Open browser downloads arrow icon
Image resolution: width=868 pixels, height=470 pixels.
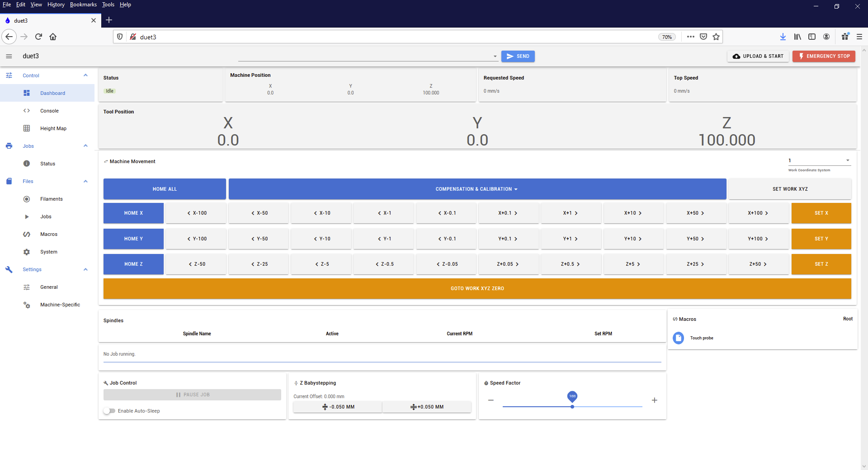(783, 37)
